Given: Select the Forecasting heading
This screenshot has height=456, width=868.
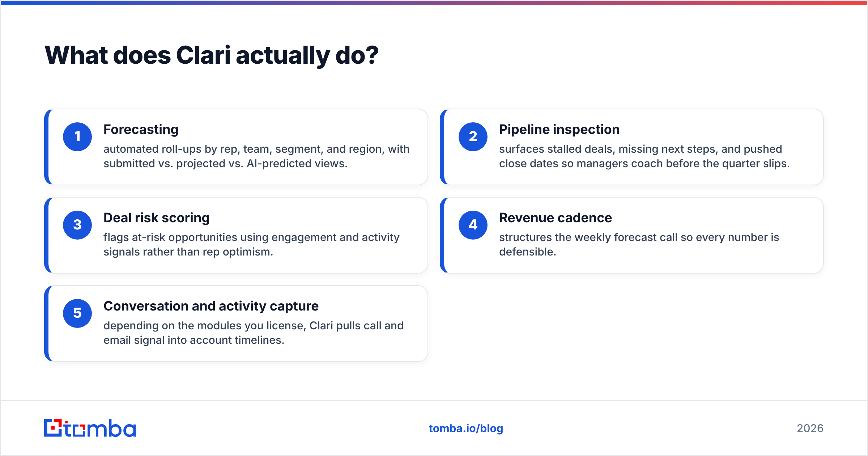Looking at the screenshot, I should coord(141,130).
